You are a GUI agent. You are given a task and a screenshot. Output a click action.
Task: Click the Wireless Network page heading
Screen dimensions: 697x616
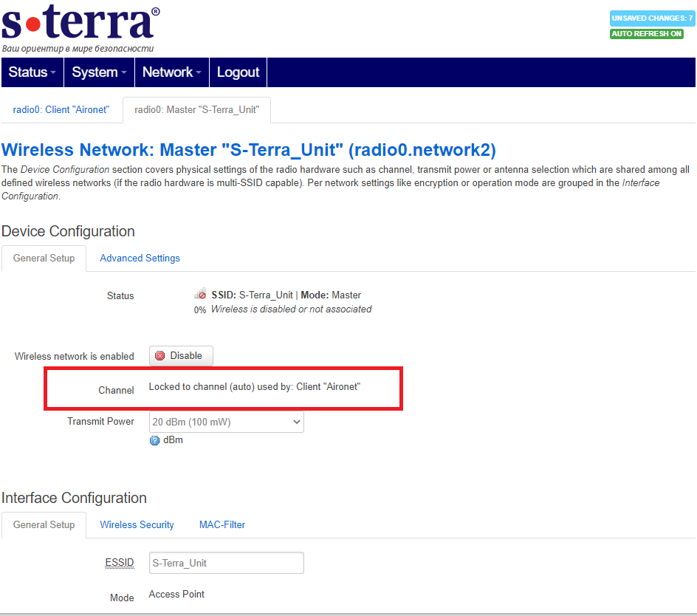pos(249,150)
